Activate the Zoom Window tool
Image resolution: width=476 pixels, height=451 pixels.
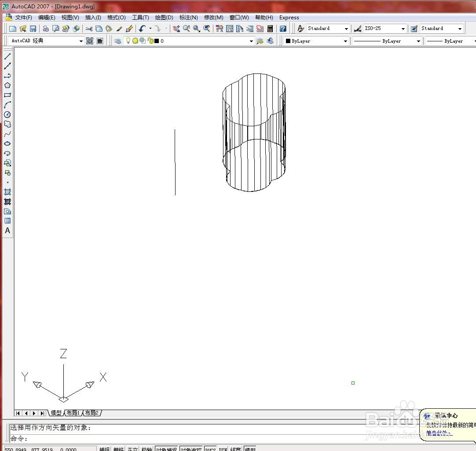(196, 29)
